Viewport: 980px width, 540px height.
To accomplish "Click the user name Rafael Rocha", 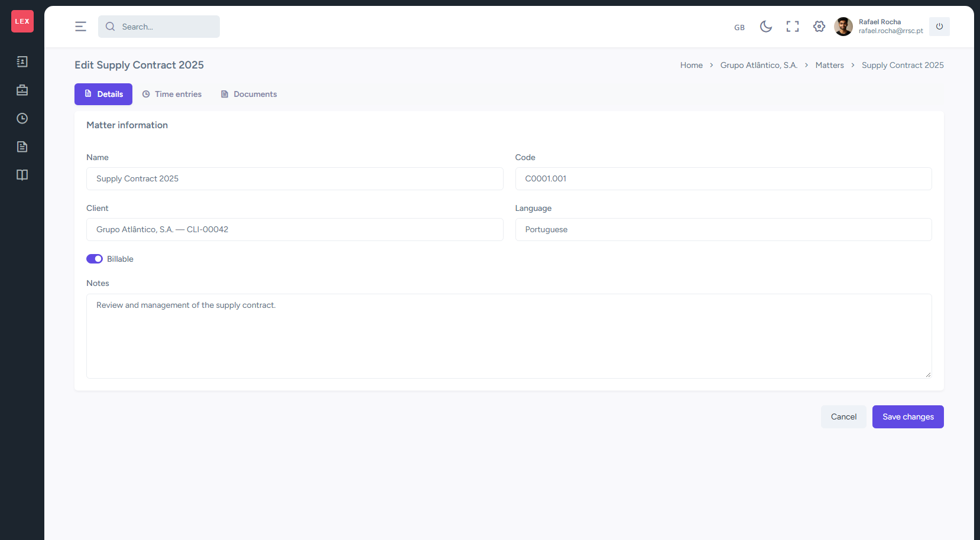I will point(880,22).
